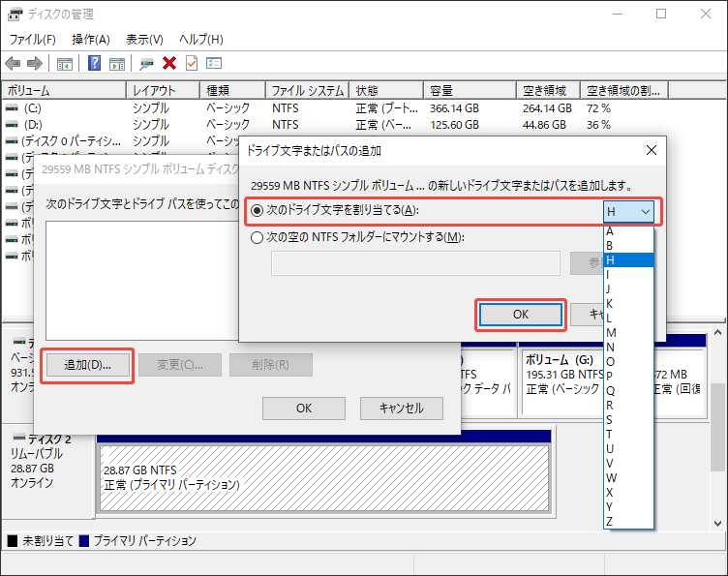The width and height of the screenshot is (728, 576).
Task: Close the ドライブ文字またはパスの追加 dialog
Action: click(x=652, y=150)
